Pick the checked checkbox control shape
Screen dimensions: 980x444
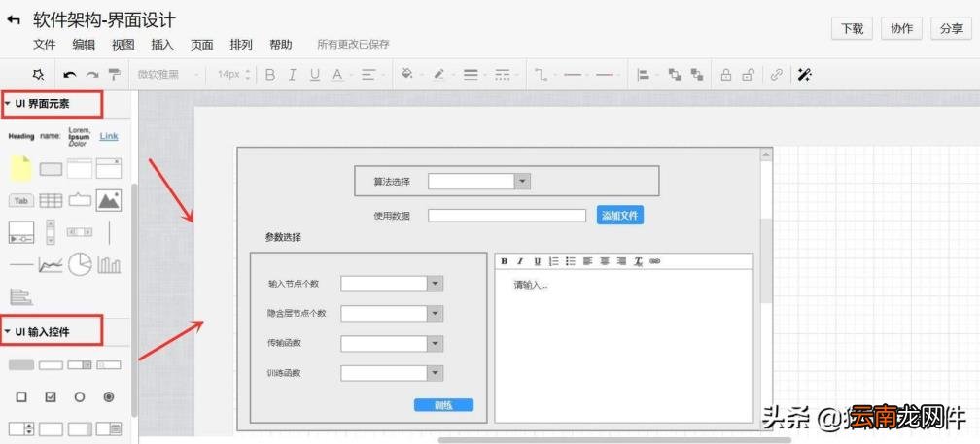pos(51,396)
